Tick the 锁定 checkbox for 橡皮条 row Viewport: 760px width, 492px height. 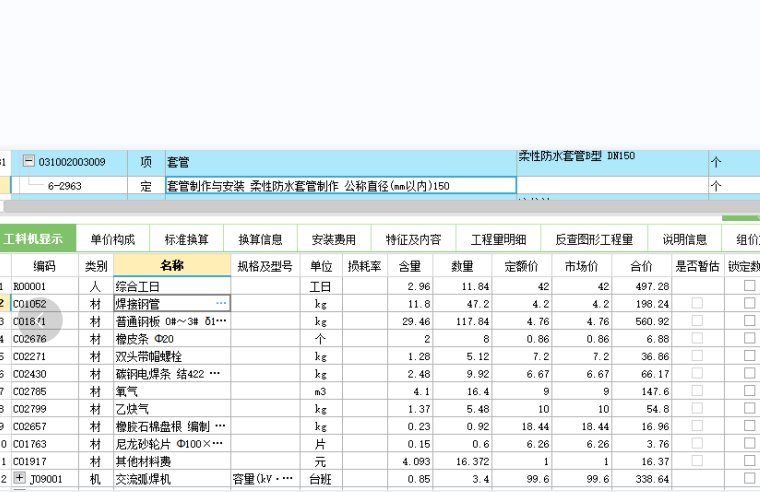[749, 338]
